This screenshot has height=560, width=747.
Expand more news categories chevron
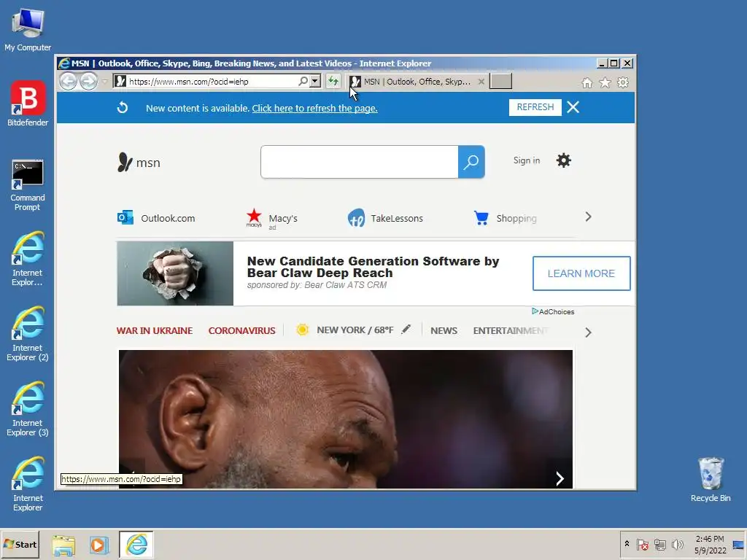tap(589, 332)
